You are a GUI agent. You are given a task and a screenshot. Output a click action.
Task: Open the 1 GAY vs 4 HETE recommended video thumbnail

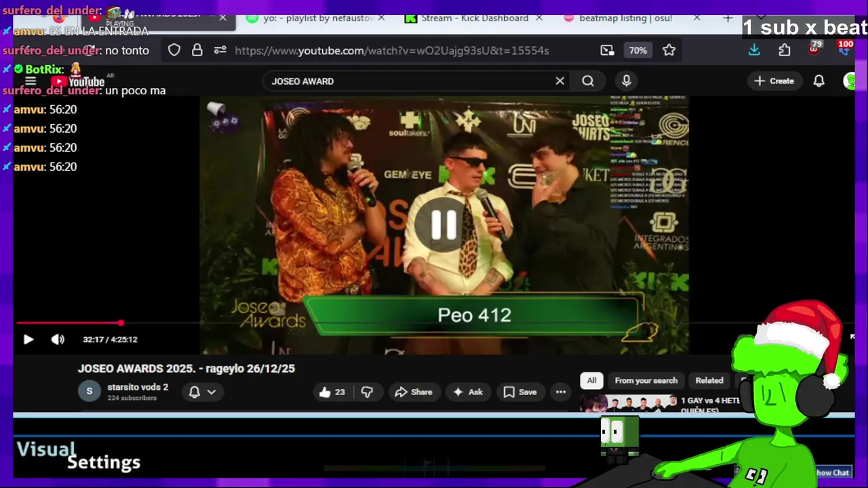point(628,405)
